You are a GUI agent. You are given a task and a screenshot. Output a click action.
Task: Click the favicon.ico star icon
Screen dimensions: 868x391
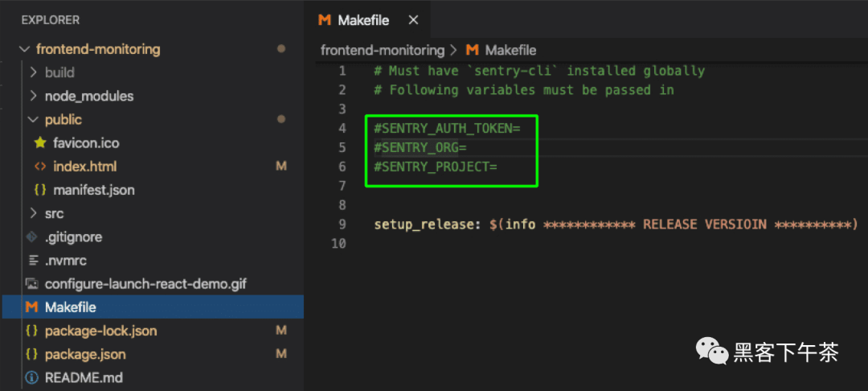[x=40, y=143]
